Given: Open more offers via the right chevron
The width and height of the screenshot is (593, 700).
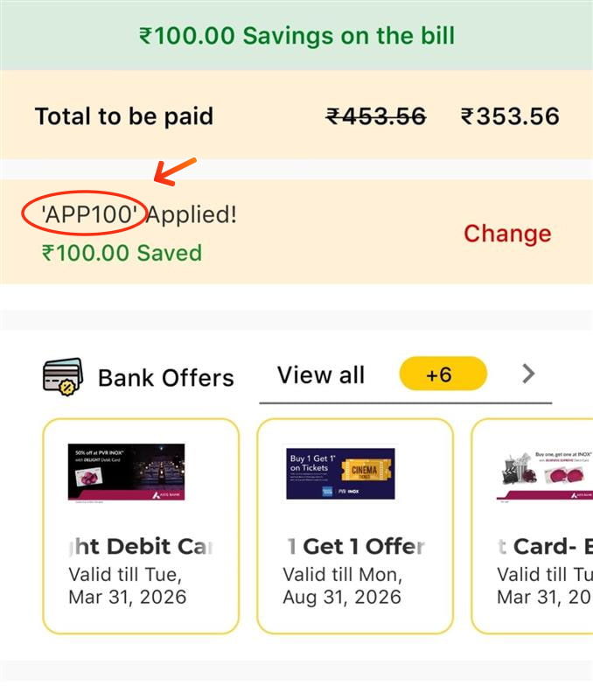Looking at the screenshot, I should pyautogui.click(x=528, y=374).
